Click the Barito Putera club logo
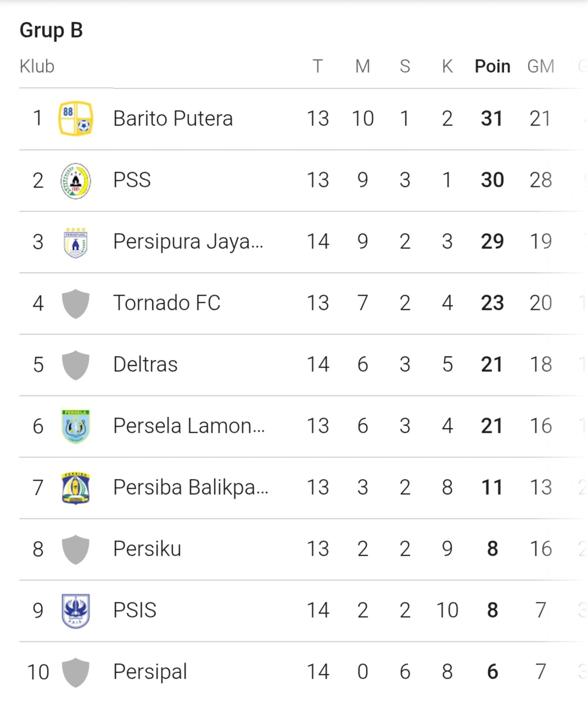 76,119
